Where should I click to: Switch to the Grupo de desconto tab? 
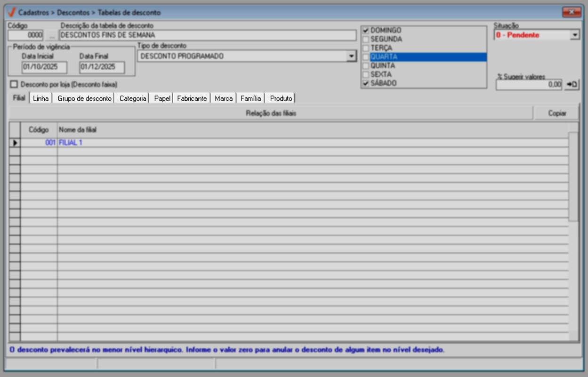click(x=84, y=98)
